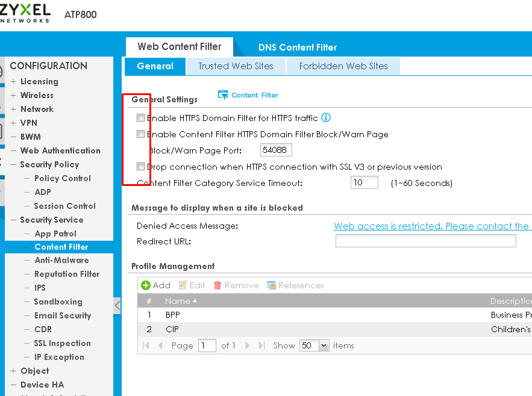Open SSL Inspection in sidebar
The width and height of the screenshot is (532, 396).
coord(63,343)
